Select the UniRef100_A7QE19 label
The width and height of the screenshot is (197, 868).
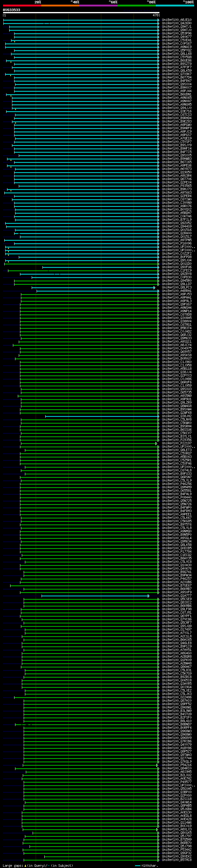pos(176,139)
